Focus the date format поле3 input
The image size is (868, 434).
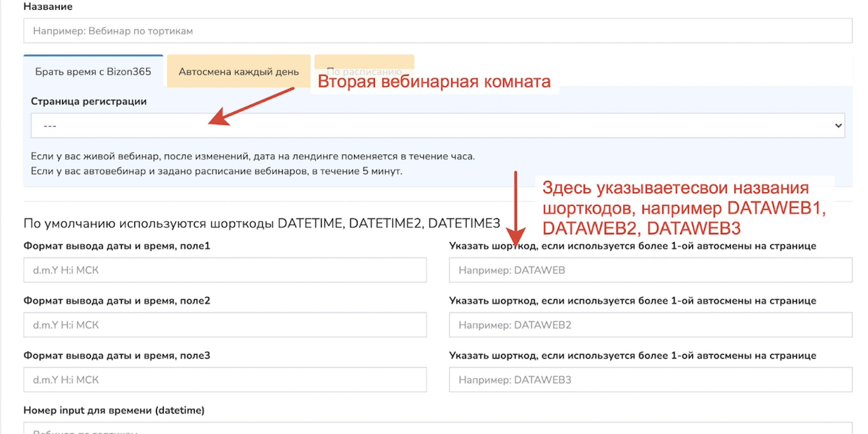pyautogui.click(x=225, y=380)
